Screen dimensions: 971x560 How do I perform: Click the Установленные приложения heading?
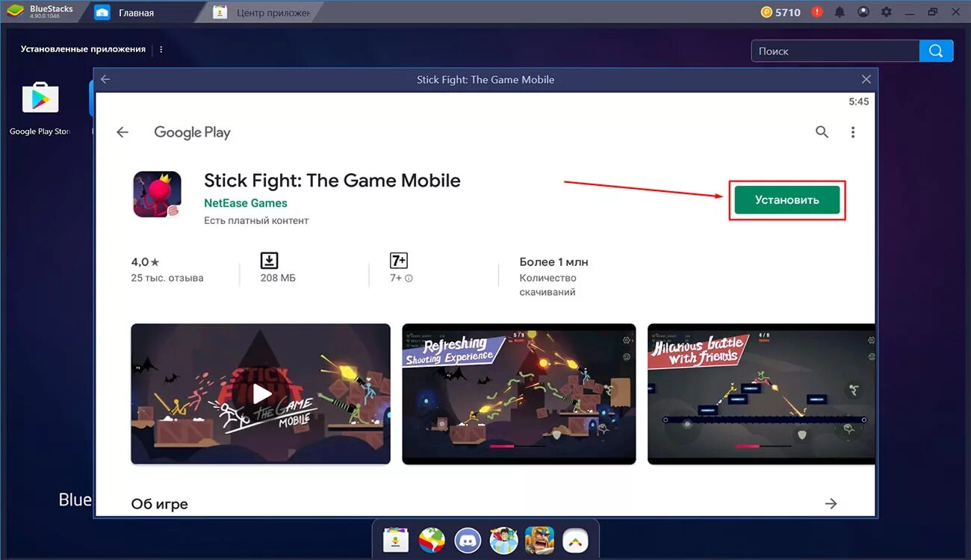coord(83,49)
